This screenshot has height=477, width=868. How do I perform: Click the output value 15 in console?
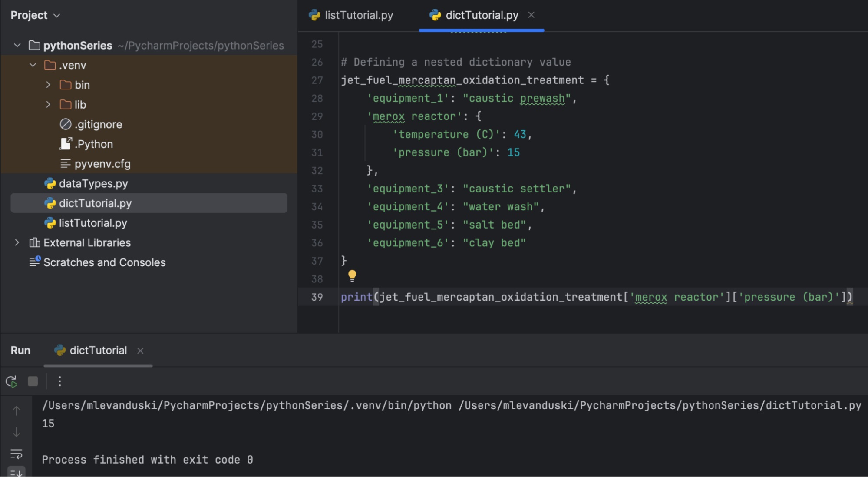(48, 424)
